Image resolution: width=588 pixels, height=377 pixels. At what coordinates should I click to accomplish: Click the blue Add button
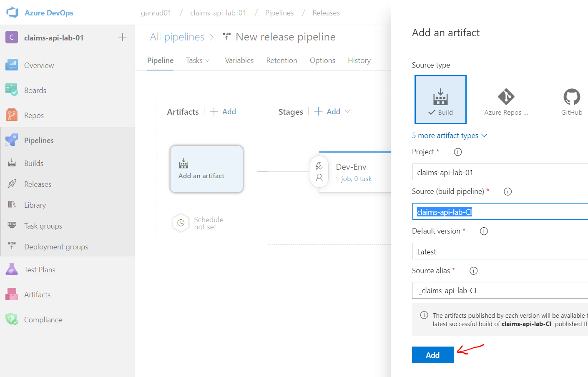pos(432,355)
